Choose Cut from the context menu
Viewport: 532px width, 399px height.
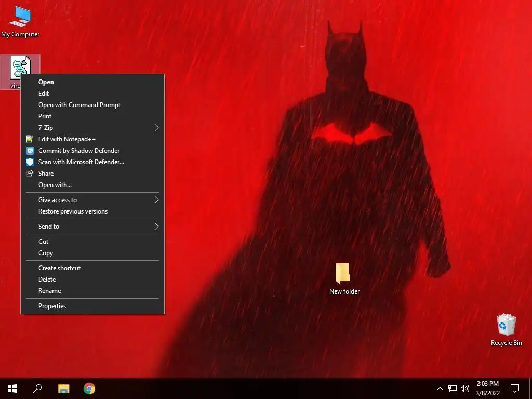(x=92, y=242)
